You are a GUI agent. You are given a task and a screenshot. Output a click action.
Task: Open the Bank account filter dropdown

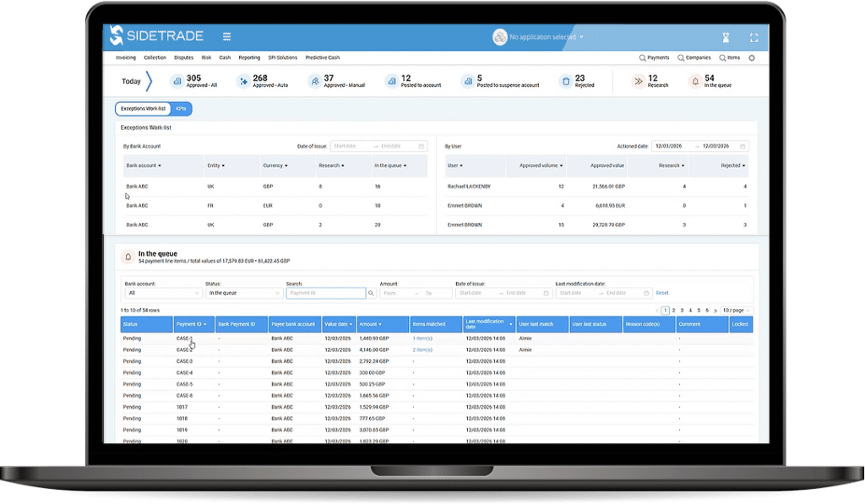[x=162, y=293]
